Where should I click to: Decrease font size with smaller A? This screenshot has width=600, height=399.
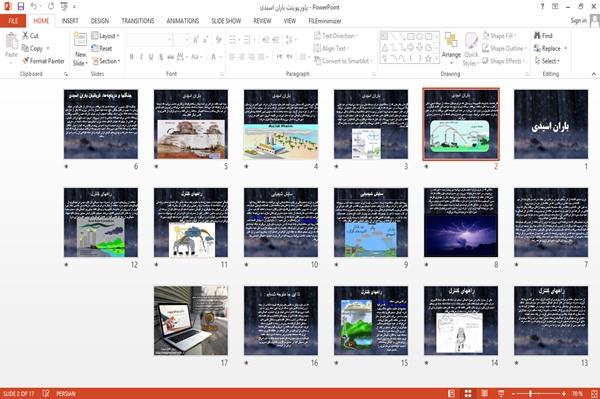(x=205, y=40)
